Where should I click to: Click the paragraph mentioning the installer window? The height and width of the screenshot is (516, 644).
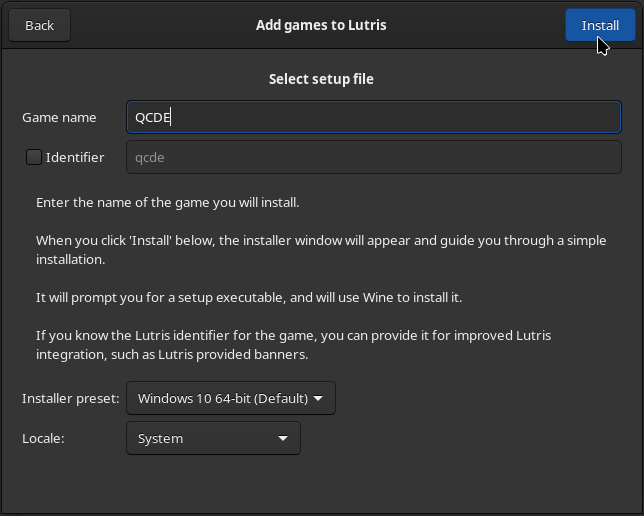click(x=321, y=249)
